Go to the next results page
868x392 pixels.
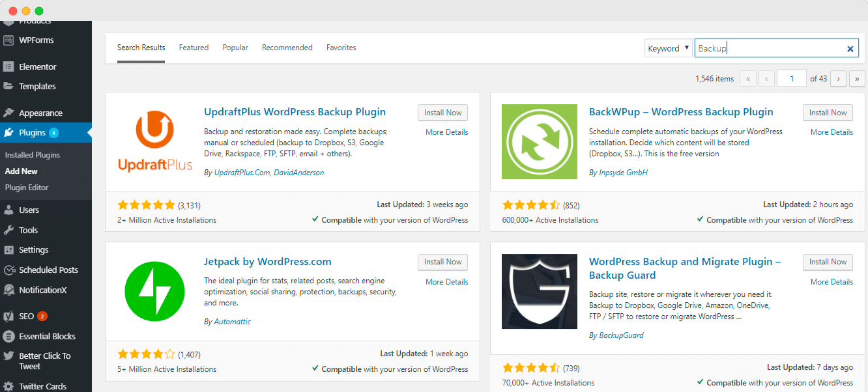click(838, 79)
